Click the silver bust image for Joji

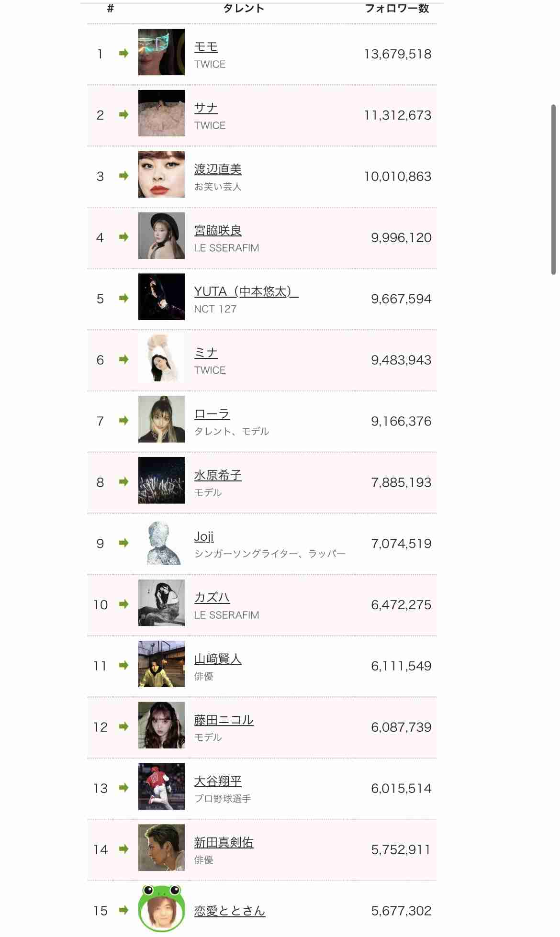click(x=161, y=542)
